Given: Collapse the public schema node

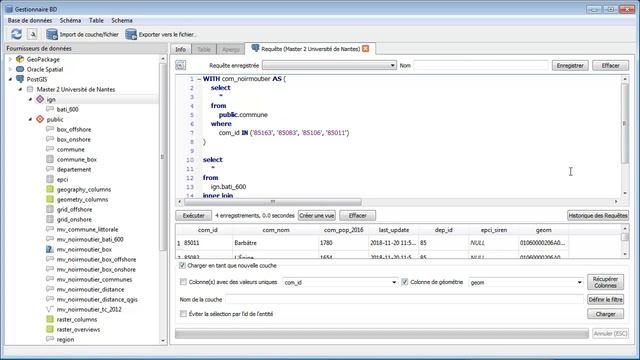Looking at the screenshot, I should [30, 119].
